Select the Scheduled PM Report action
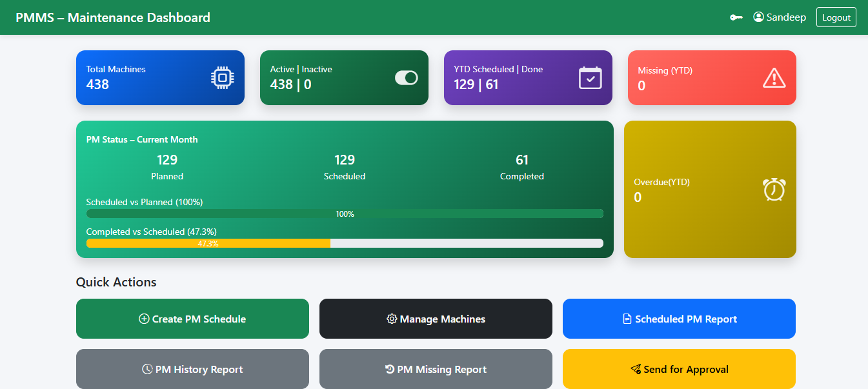868x389 pixels. point(679,318)
